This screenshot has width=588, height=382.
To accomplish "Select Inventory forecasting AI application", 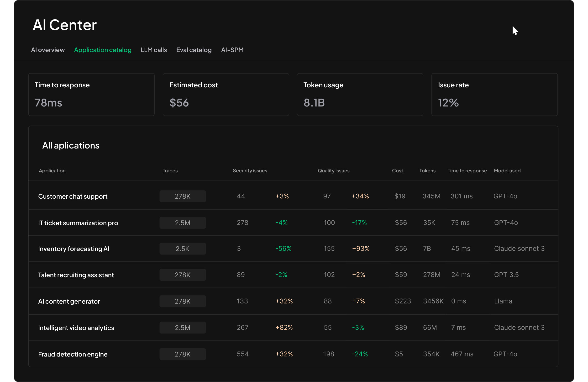I will (73, 249).
